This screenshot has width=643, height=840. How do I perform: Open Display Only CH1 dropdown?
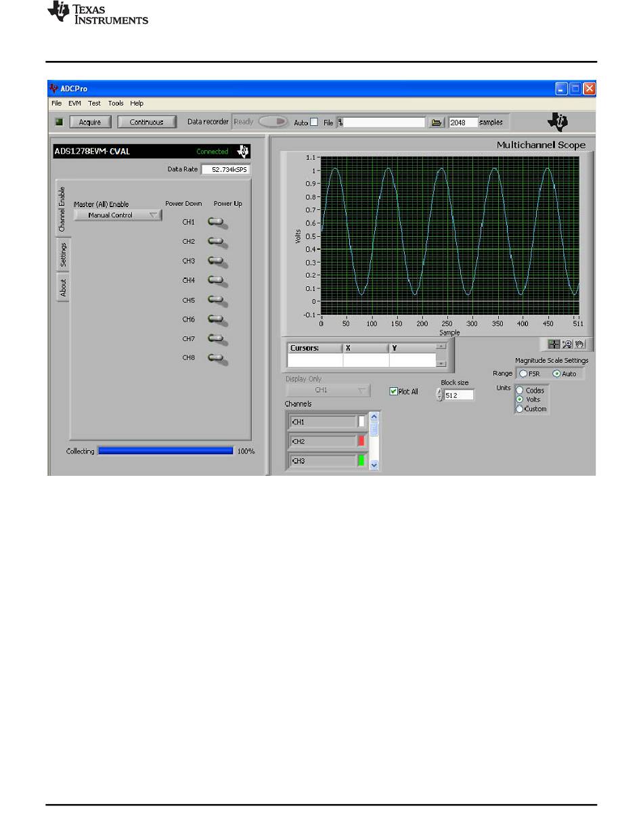point(328,391)
